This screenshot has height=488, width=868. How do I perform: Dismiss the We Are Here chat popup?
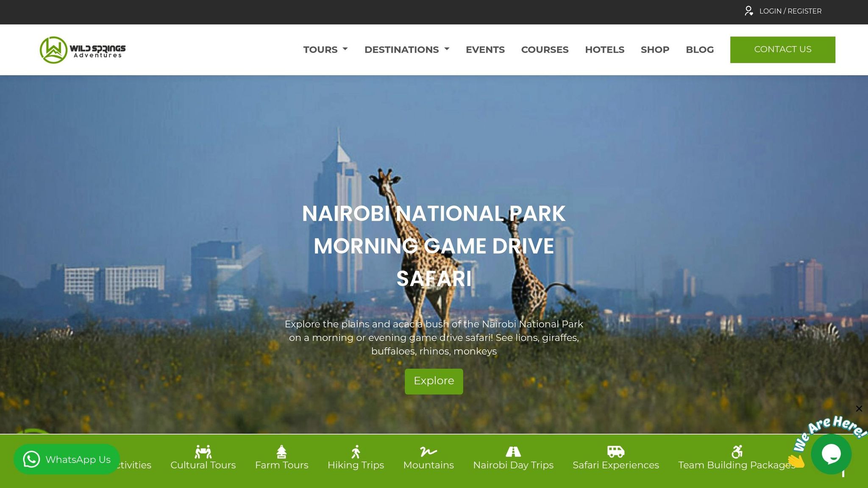pyautogui.click(x=859, y=409)
